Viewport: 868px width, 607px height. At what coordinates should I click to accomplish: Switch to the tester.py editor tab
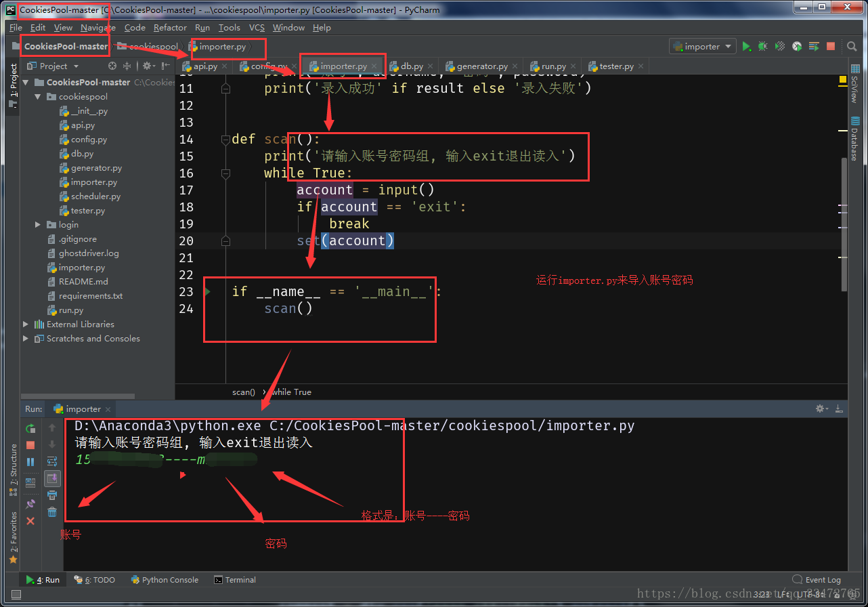(x=616, y=66)
